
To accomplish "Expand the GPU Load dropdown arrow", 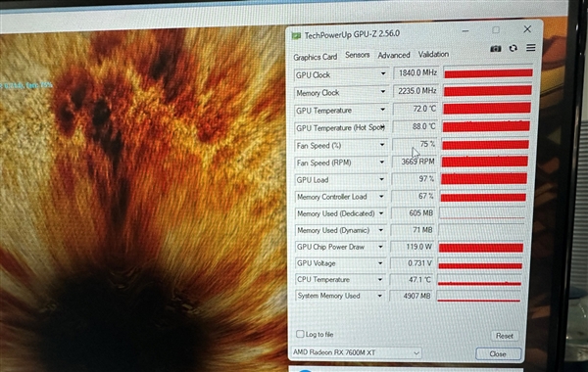I will [x=381, y=179].
